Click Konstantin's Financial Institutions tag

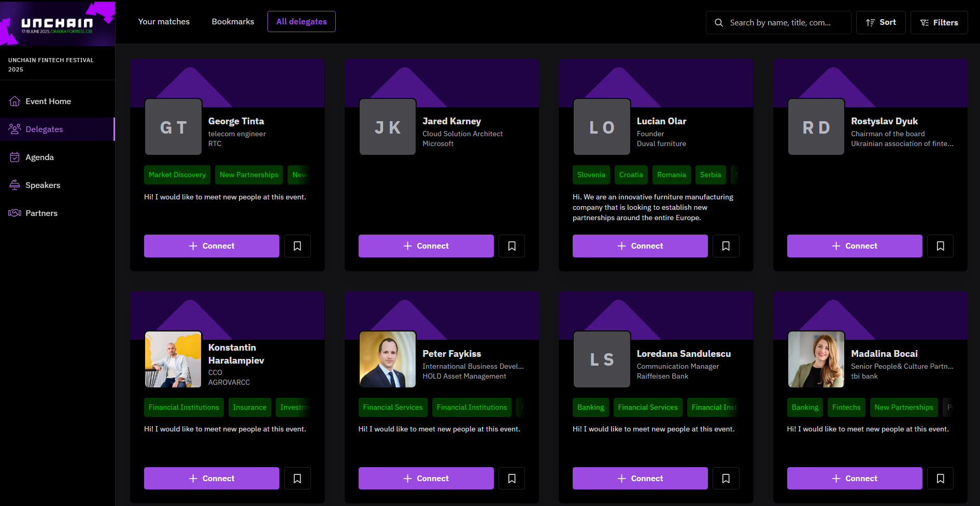[184, 407]
